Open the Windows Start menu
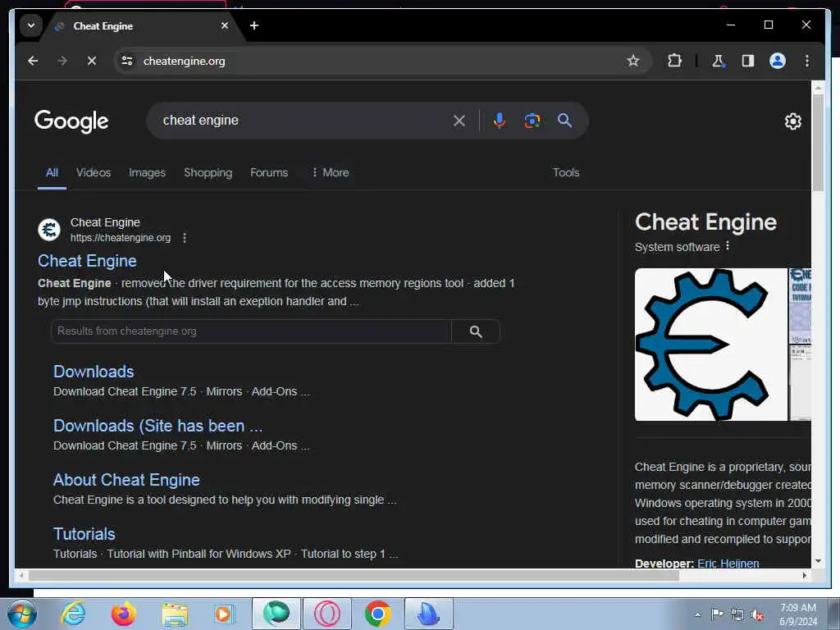Viewport: 840px width, 630px height. (21, 614)
